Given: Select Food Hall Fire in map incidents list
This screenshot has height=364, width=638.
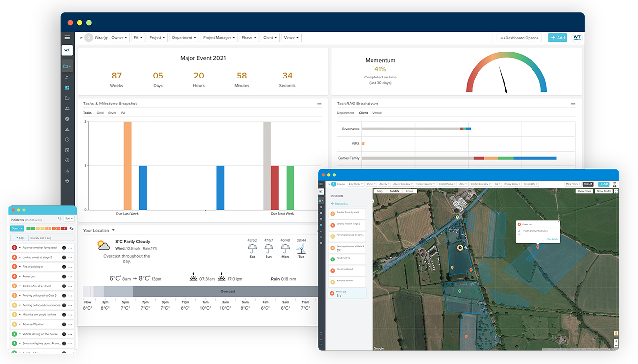Looking at the screenshot, I should pos(347,259).
